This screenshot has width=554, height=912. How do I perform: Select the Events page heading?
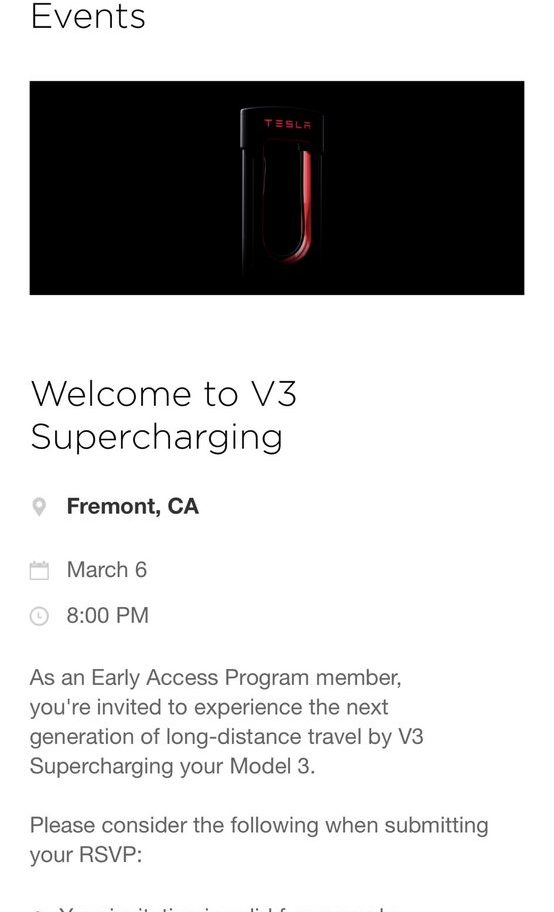88,16
